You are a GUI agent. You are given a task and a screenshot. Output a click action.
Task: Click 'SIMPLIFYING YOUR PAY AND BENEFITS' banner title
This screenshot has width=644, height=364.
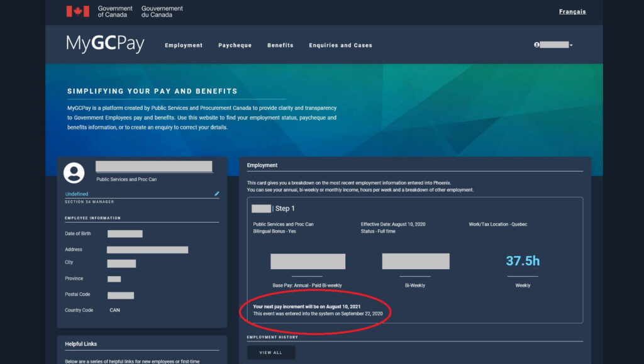click(x=152, y=91)
